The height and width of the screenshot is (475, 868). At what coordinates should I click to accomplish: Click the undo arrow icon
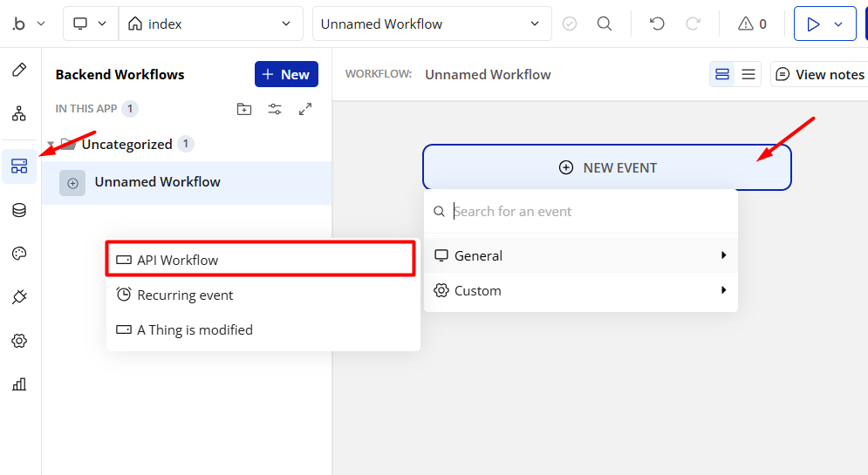657,24
